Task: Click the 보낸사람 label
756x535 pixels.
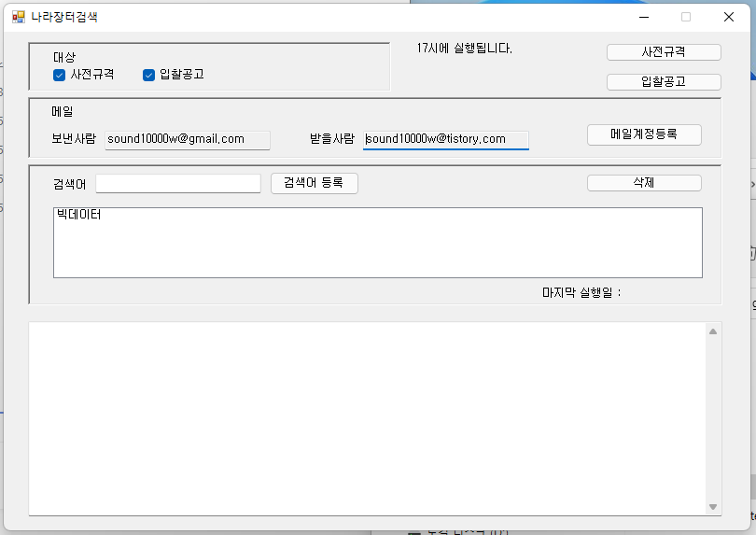Action: coord(74,139)
